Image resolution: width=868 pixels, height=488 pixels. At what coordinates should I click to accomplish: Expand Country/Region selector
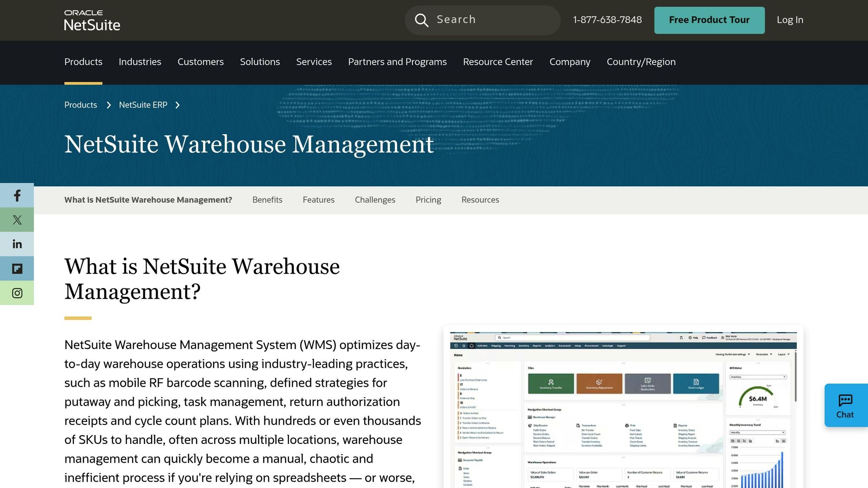(641, 62)
